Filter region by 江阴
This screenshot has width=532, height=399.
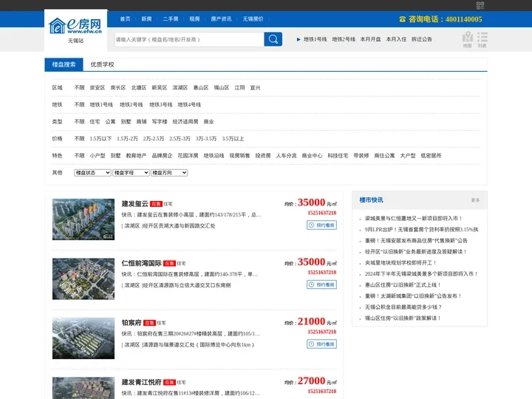(x=239, y=87)
